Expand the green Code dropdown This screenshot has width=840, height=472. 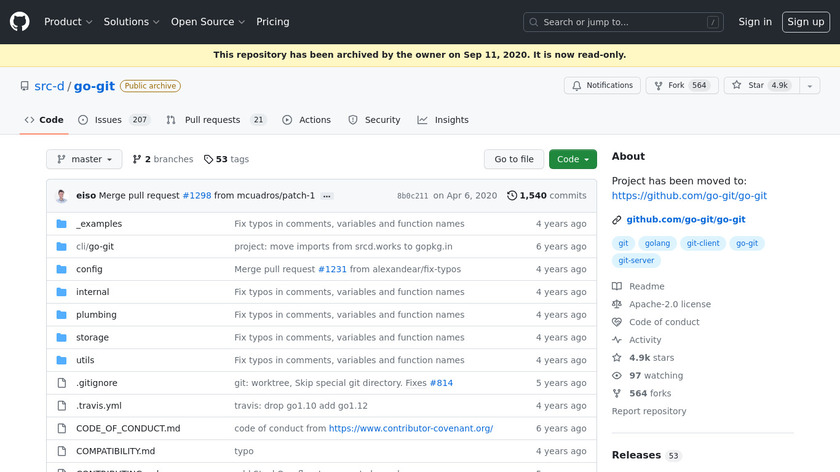point(573,159)
